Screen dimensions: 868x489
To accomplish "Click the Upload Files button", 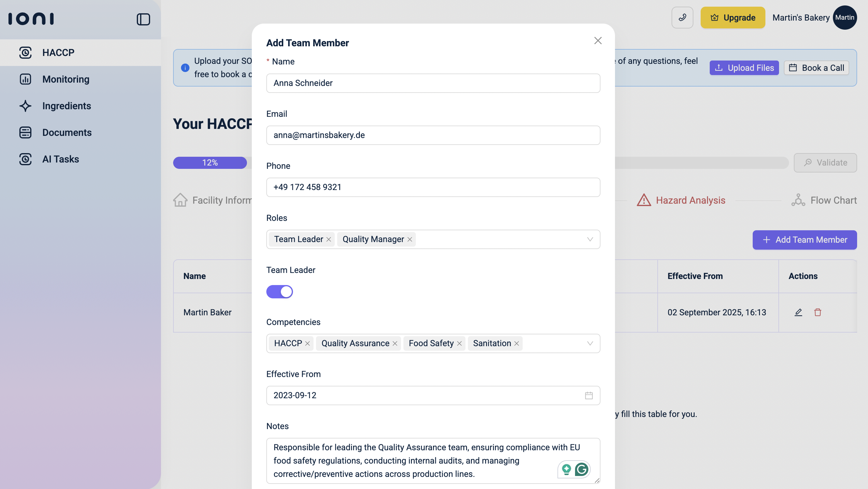I will click(x=744, y=68).
